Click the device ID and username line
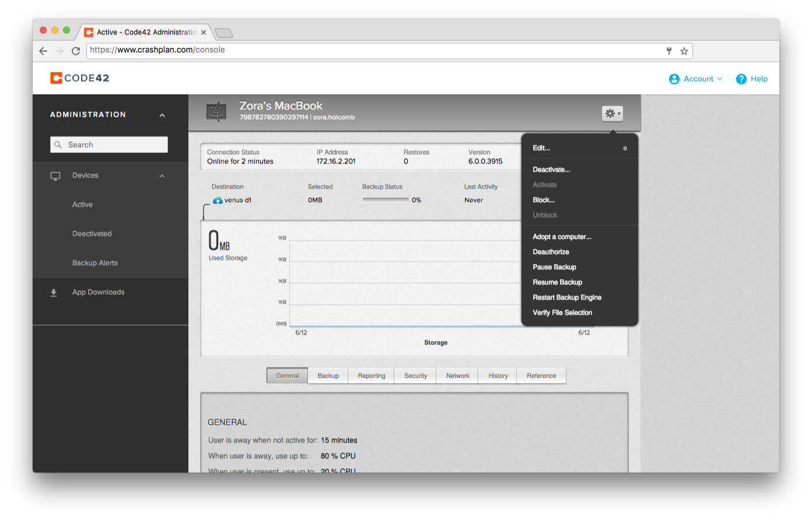 [x=297, y=117]
